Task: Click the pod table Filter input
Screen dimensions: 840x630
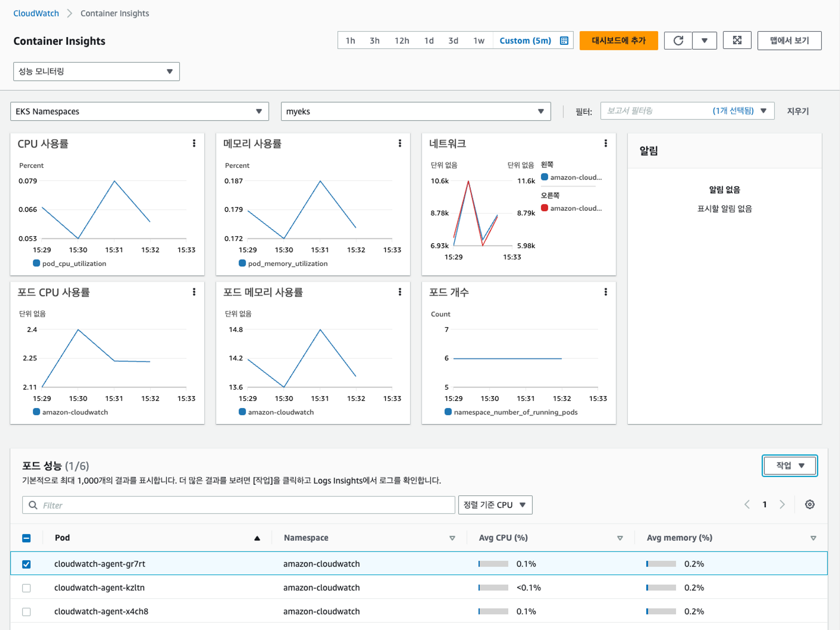Action: point(239,505)
